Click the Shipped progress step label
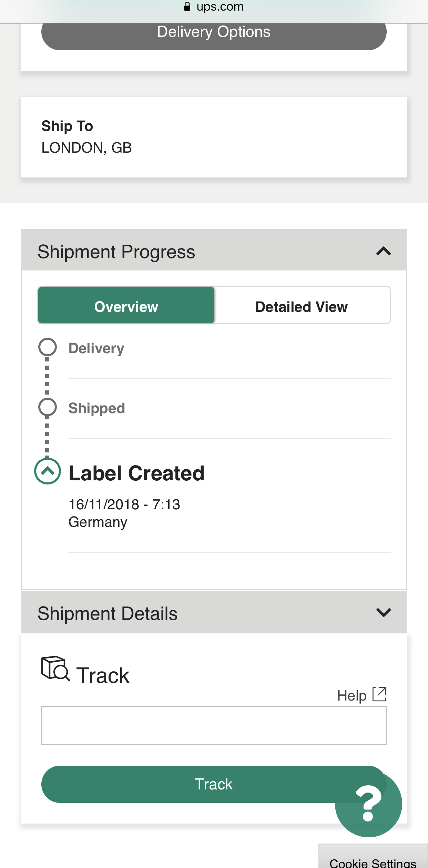The width and height of the screenshot is (428, 868). coord(97,408)
